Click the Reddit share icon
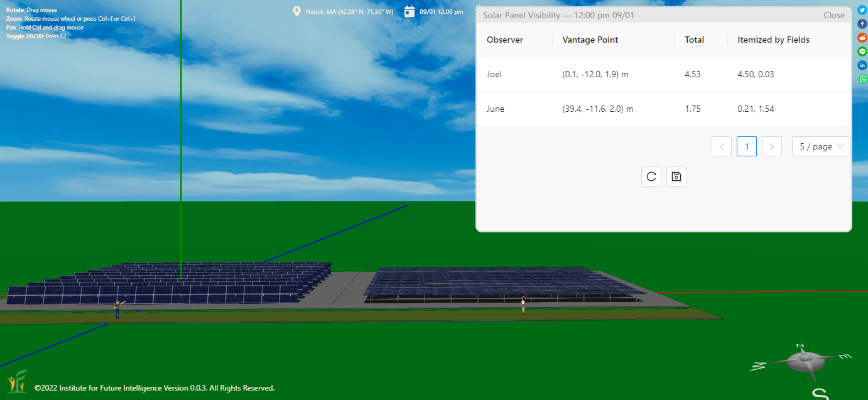 [x=862, y=38]
